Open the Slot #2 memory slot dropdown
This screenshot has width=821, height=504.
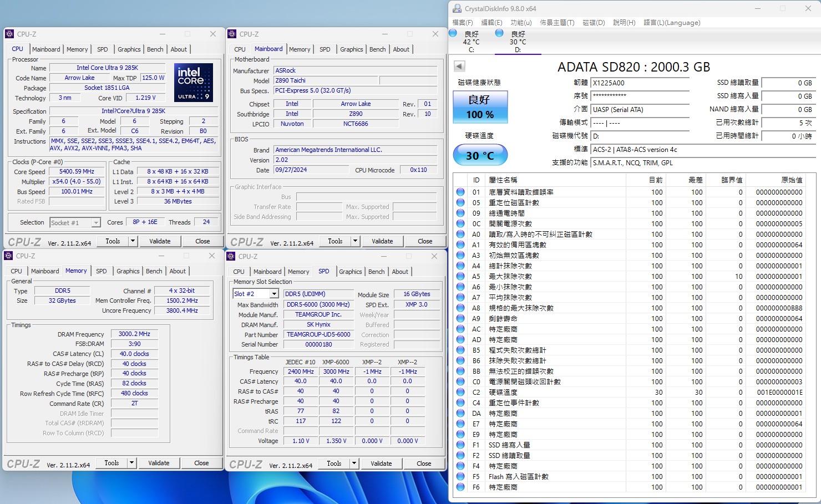point(274,294)
